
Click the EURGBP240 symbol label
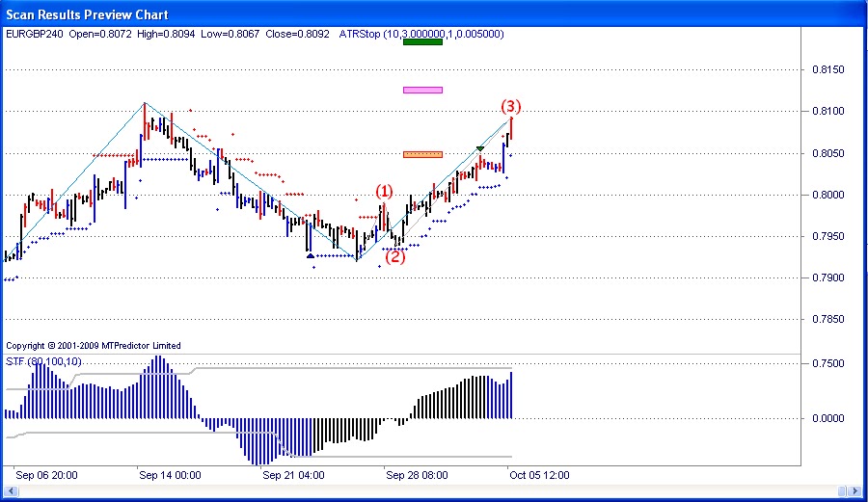35,35
